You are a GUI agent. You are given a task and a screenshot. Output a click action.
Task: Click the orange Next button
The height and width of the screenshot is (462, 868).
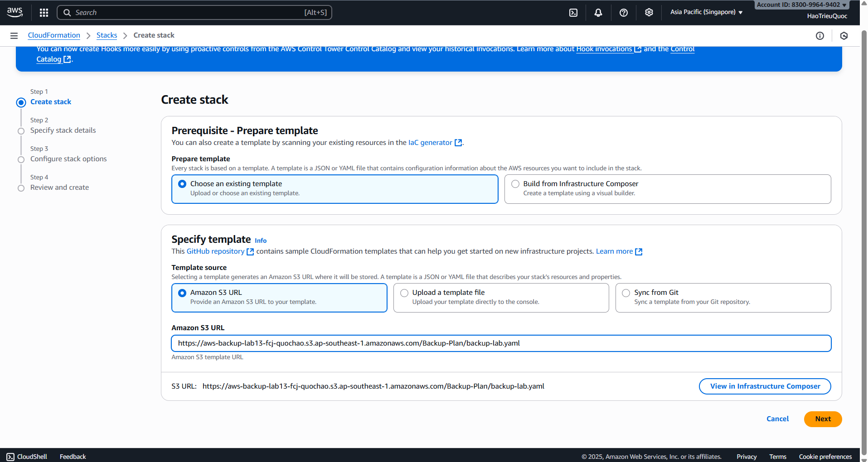pyautogui.click(x=823, y=419)
